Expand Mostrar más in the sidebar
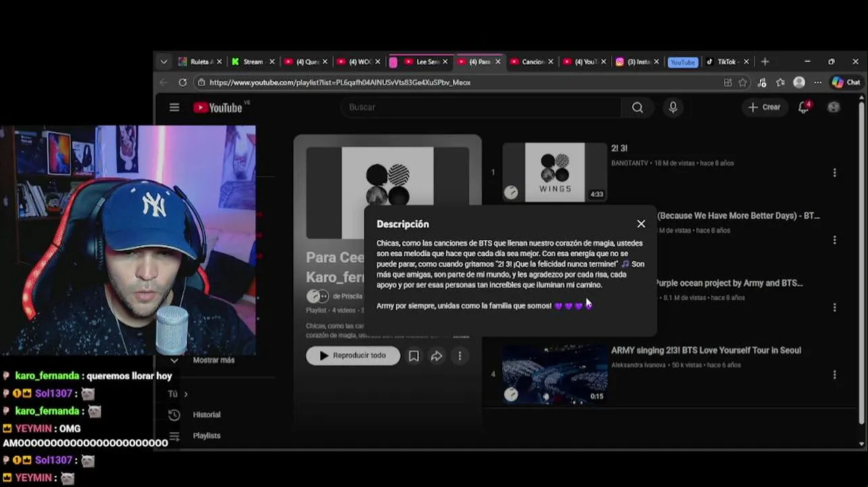Screen dimensions: 868x487 pyautogui.click(x=214, y=361)
